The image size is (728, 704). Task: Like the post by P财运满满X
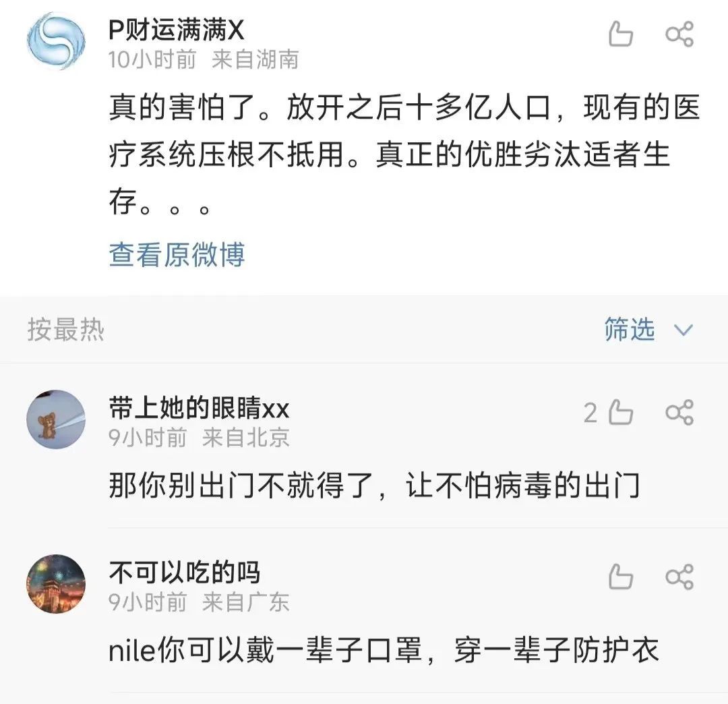click(620, 34)
